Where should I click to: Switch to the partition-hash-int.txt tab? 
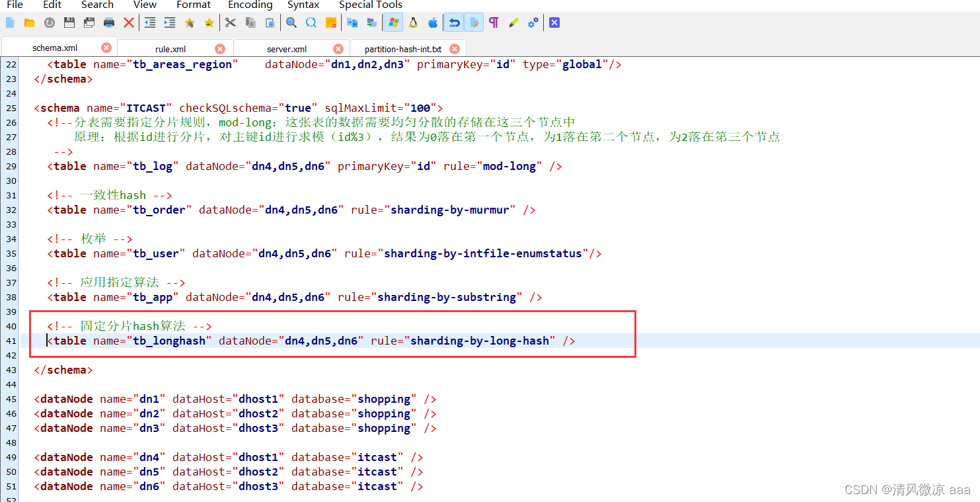pos(408,48)
